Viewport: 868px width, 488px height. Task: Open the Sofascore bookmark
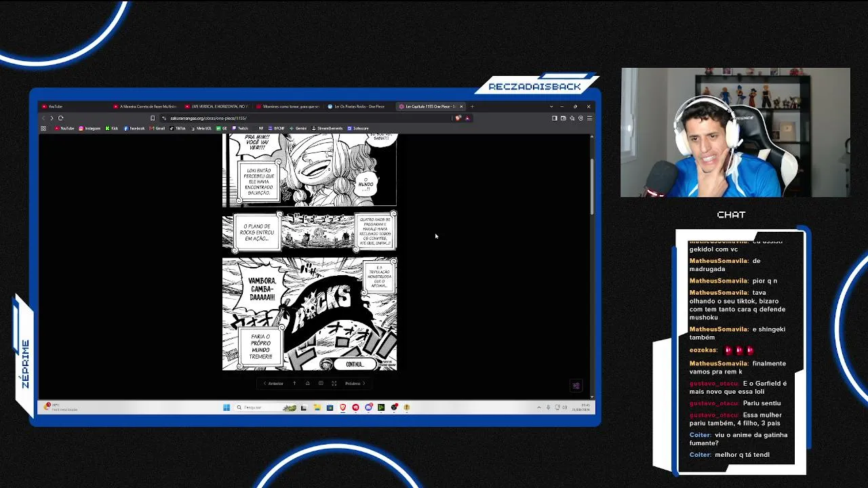(x=358, y=128)
